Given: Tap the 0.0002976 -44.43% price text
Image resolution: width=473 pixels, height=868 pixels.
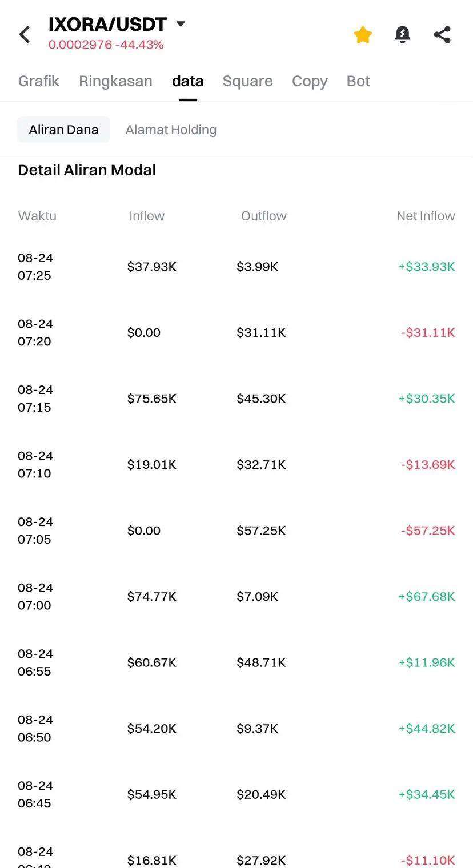Looking at the screenshot, I should (x=106, y=45).
